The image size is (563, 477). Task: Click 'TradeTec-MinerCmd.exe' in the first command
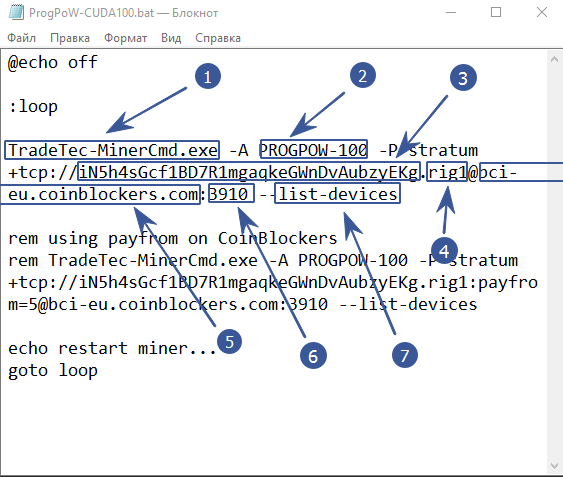pos(112,150)
